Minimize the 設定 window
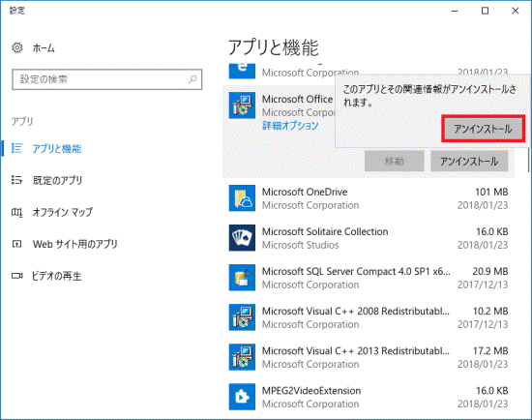532x420 pixels. [x=455, y=11]
